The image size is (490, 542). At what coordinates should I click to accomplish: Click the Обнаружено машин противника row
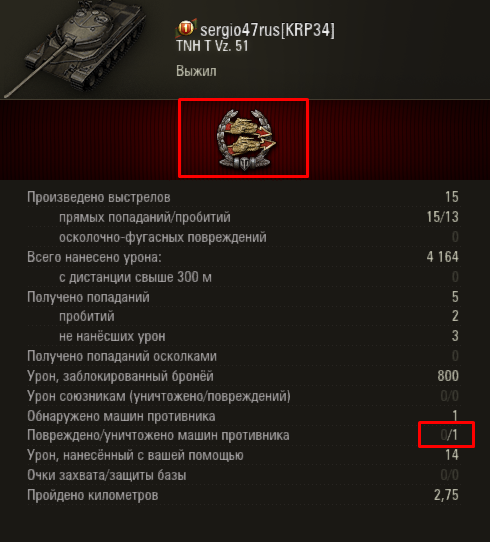coord(243,416)
